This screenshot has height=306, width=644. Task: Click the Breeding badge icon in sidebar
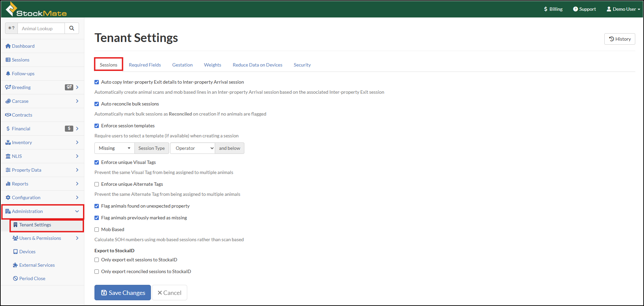point(69,87)
